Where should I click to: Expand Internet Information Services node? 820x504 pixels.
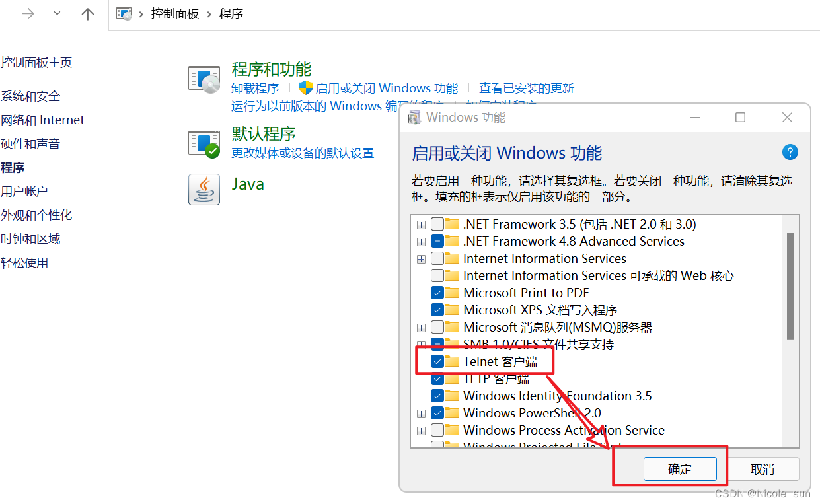pos(421,259)
